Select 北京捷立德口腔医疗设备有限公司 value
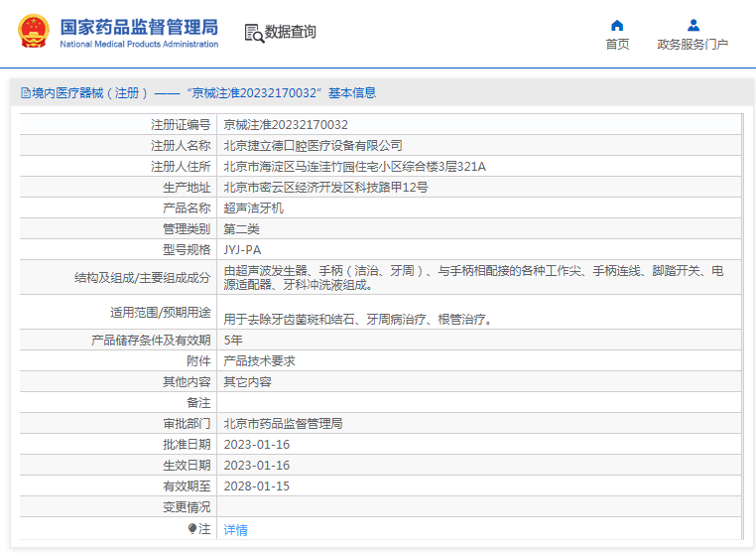 tap(313, 146)
